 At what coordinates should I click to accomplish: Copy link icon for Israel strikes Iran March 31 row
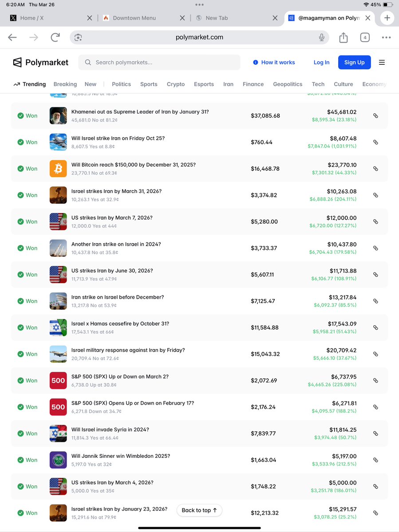(375, 195)
